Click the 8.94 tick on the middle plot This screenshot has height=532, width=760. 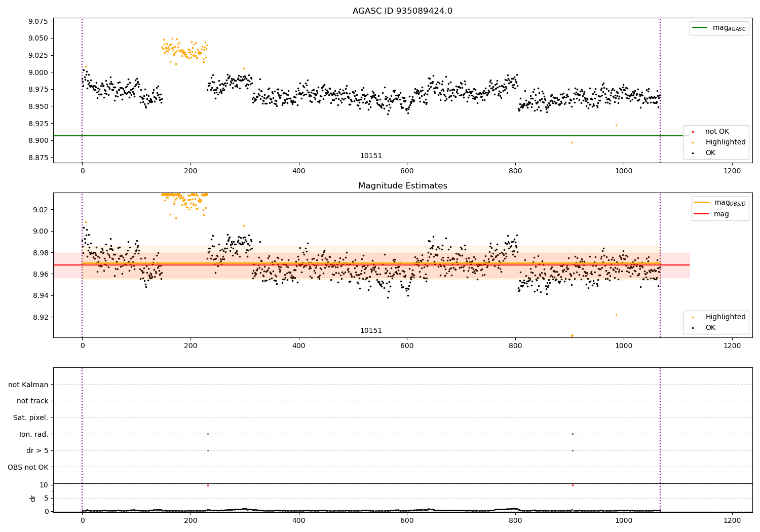tap(40, 296)
